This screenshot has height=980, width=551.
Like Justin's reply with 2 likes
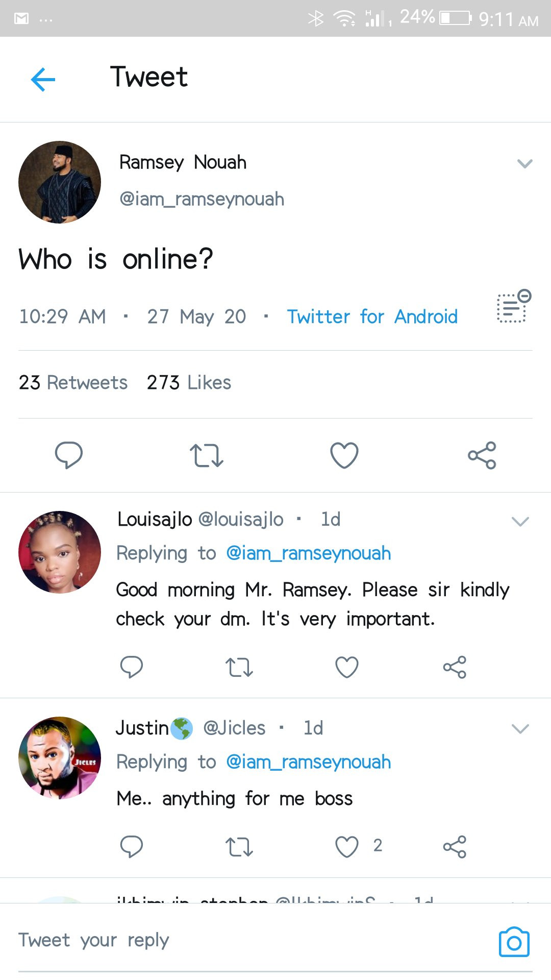(x=347, y=847)
